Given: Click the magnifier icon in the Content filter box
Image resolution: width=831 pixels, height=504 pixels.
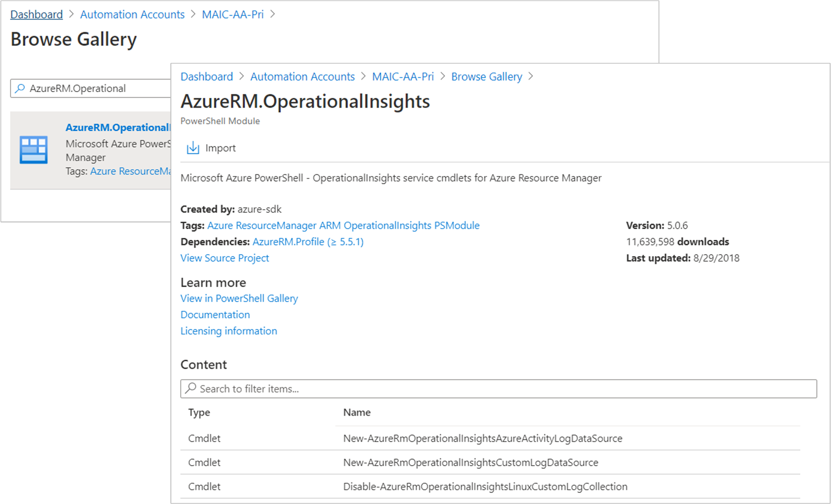Looking at the screenshot, I should (190, 388).
